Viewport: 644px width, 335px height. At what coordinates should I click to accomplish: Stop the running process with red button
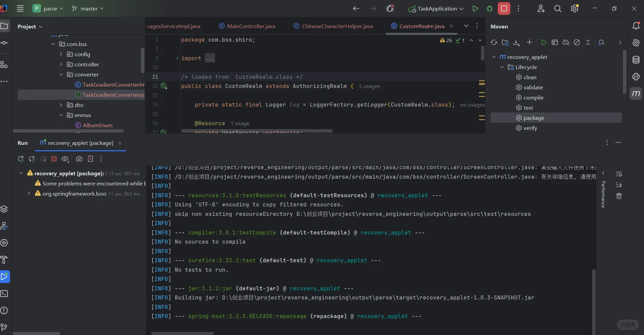pos(504,9)
